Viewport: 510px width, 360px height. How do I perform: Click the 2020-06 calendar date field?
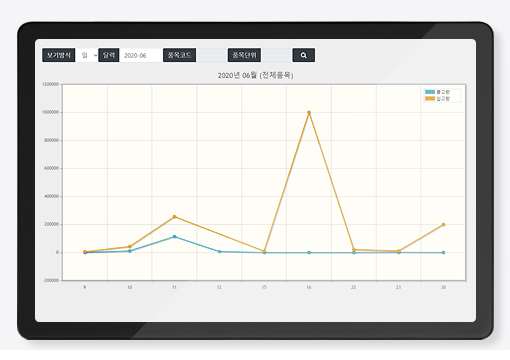point(141,55)
